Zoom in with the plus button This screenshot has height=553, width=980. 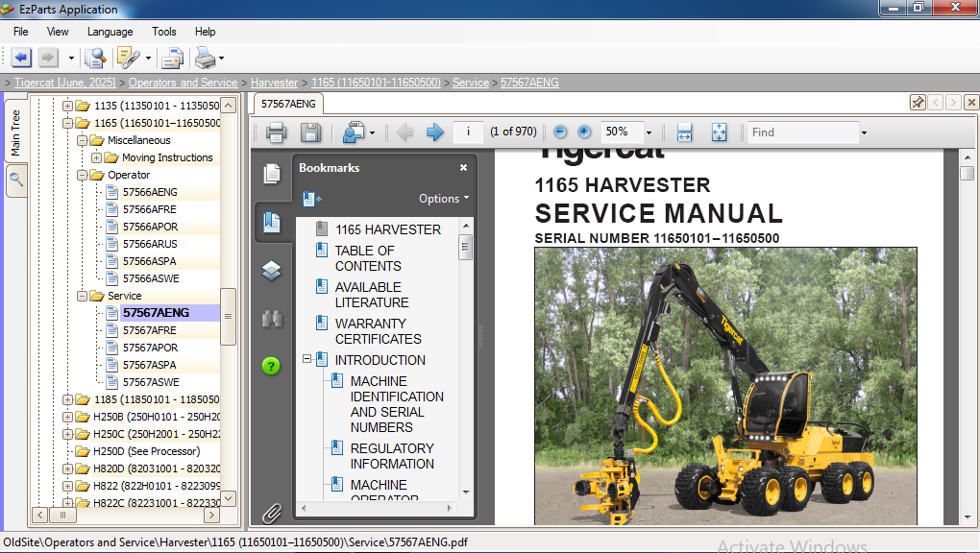(x=584, y=132)
